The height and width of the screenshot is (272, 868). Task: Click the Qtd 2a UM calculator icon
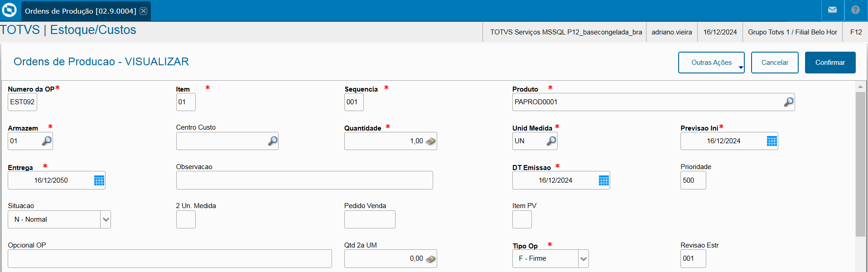(x=430, y=259)
